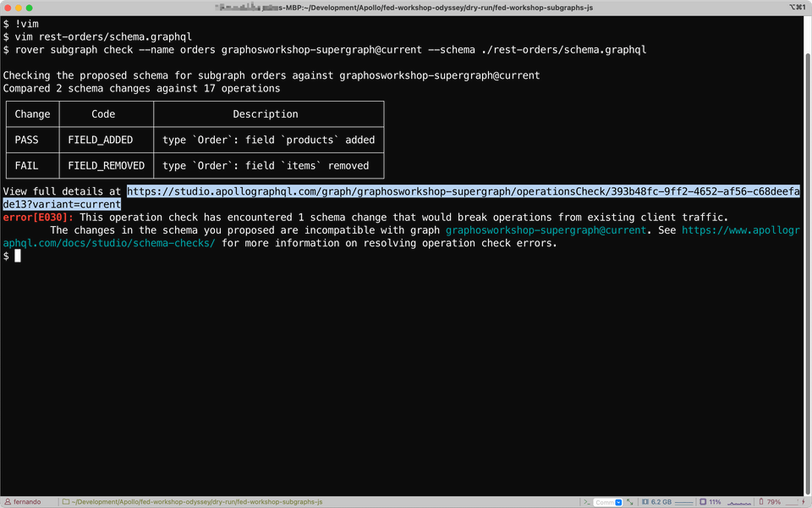The height and width of the screenshot is (508, 812).
Task: Click the 6.2 GB memory readout
Action: [x=661, y=502]
